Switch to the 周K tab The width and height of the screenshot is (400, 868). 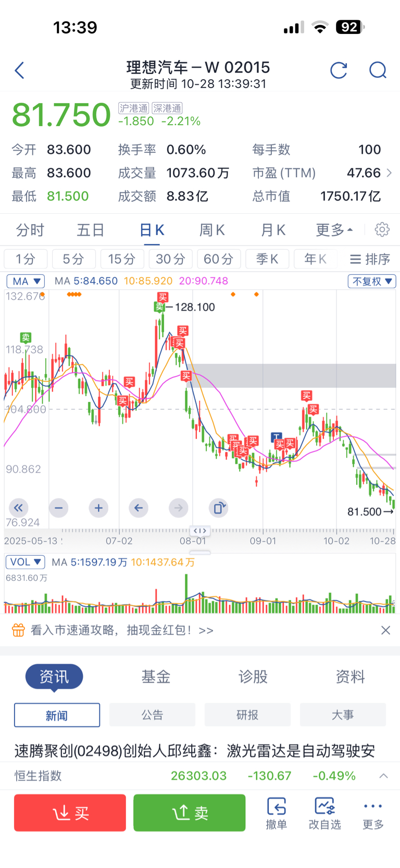click(x=212, y=230)
